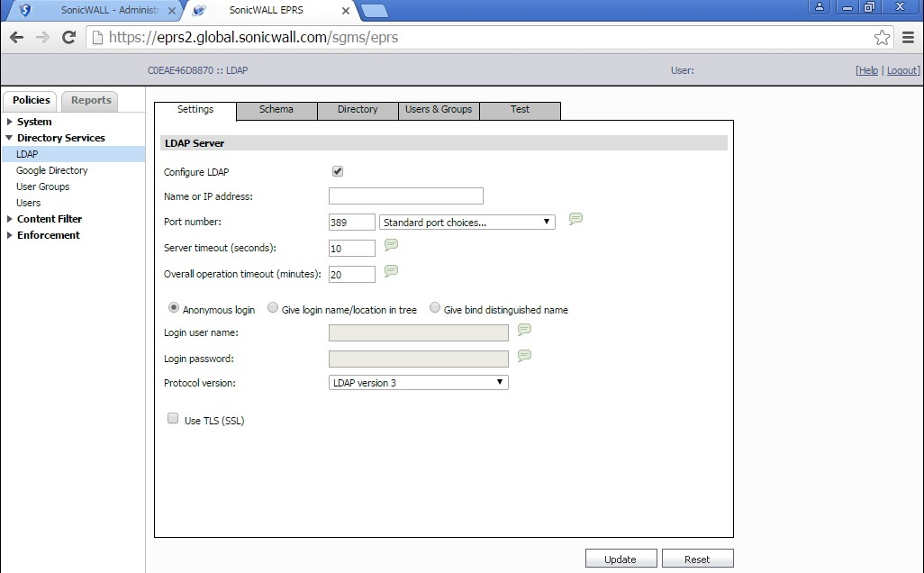Click the help bubble next to Login user name
924x573 pixels.
524,330
